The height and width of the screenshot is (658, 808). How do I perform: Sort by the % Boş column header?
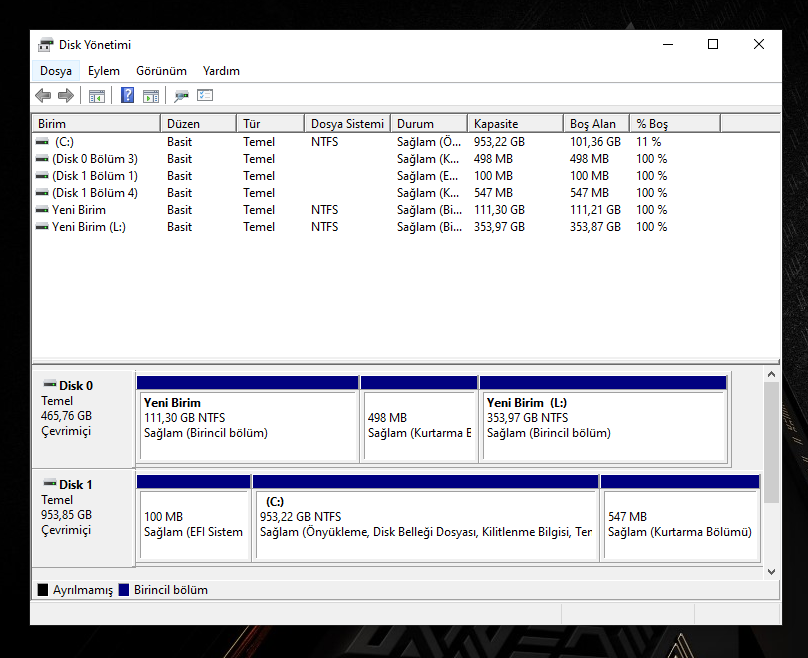675,124
